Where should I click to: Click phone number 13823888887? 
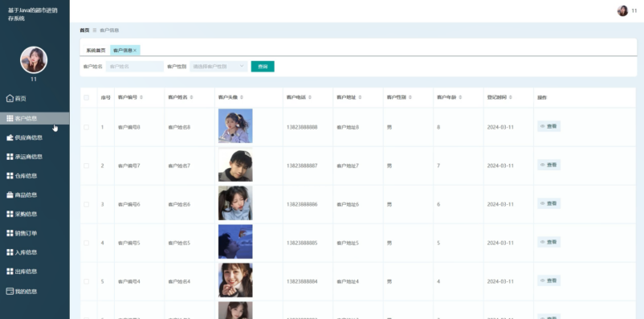pyautogui.click(x=302, y=166)
